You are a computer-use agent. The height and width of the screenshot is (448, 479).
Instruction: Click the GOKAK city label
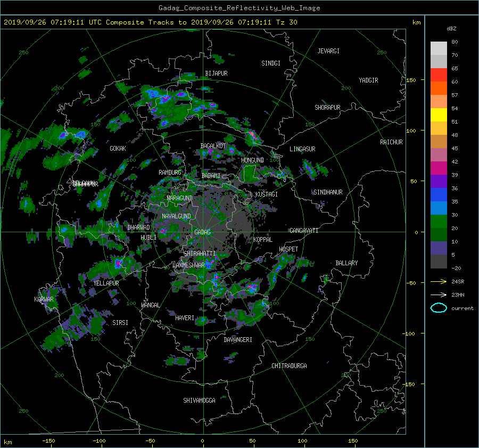[118, 149]
